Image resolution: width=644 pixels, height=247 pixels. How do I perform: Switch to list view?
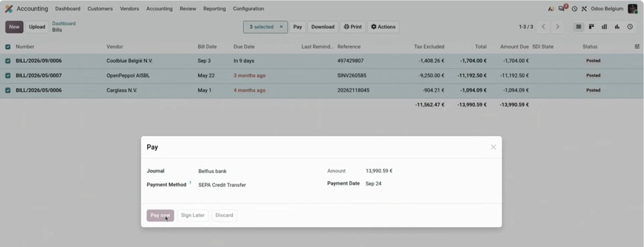(578, 27)
